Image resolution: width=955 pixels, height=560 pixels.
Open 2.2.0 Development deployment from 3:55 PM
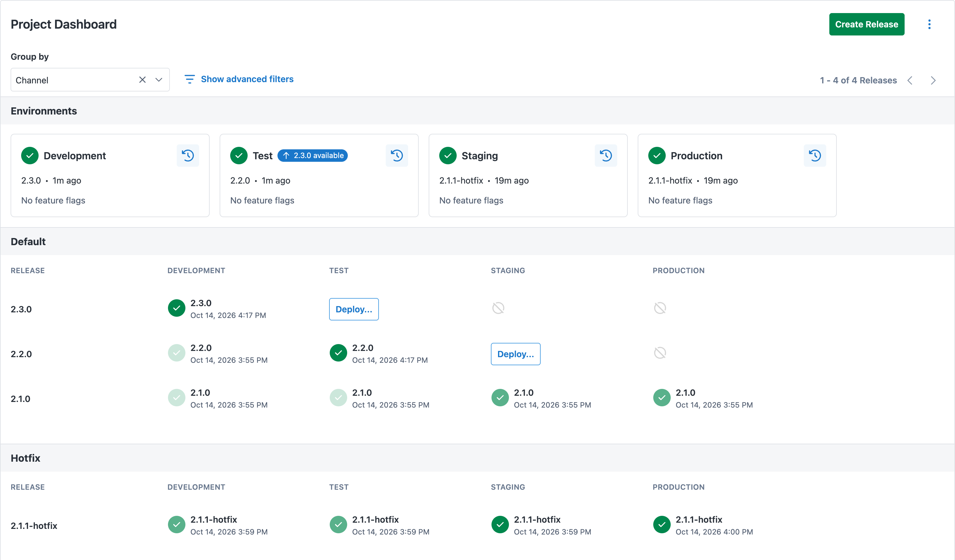tap(217, 353)
